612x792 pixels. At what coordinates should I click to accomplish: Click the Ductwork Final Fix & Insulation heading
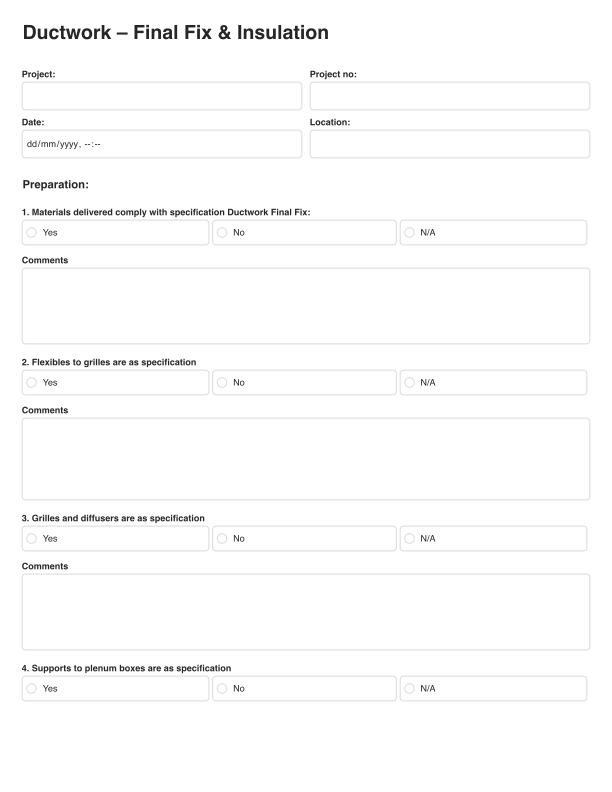pos(175,33)
